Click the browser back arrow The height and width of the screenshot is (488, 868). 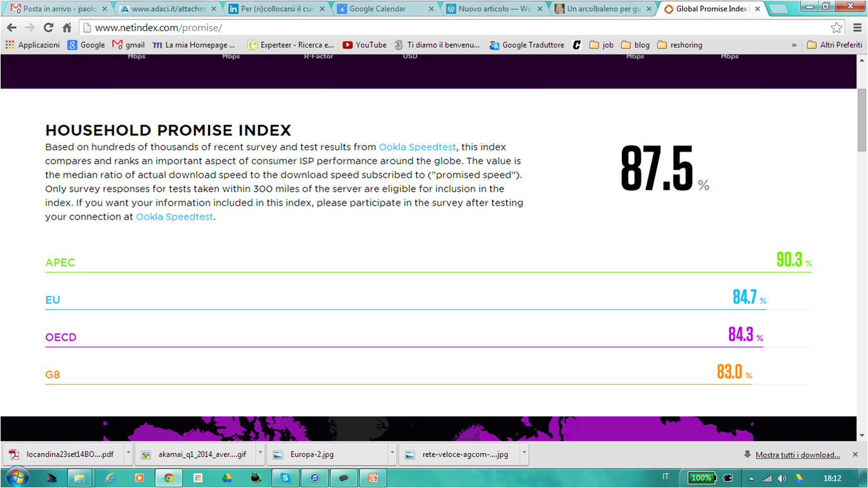coord(12,28)
